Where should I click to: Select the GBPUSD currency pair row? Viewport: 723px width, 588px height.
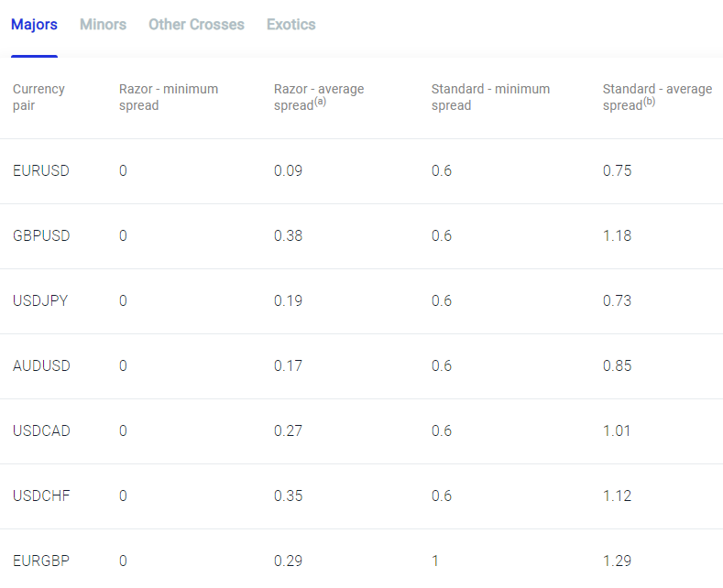[x=41, y=236]
